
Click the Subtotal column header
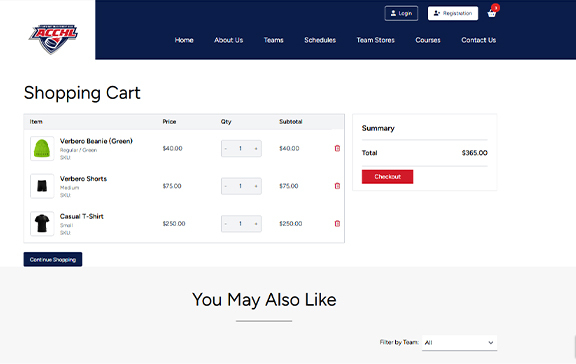click(291, 122)
